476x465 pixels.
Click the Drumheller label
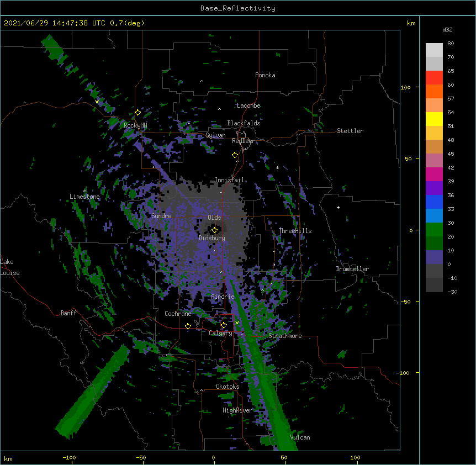click(352, 269)
